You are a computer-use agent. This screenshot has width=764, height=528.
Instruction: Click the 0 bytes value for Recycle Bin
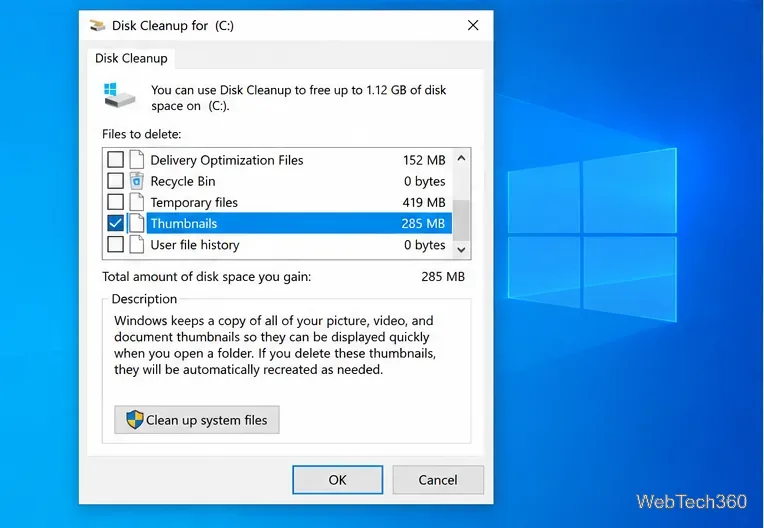coord(424,181)
